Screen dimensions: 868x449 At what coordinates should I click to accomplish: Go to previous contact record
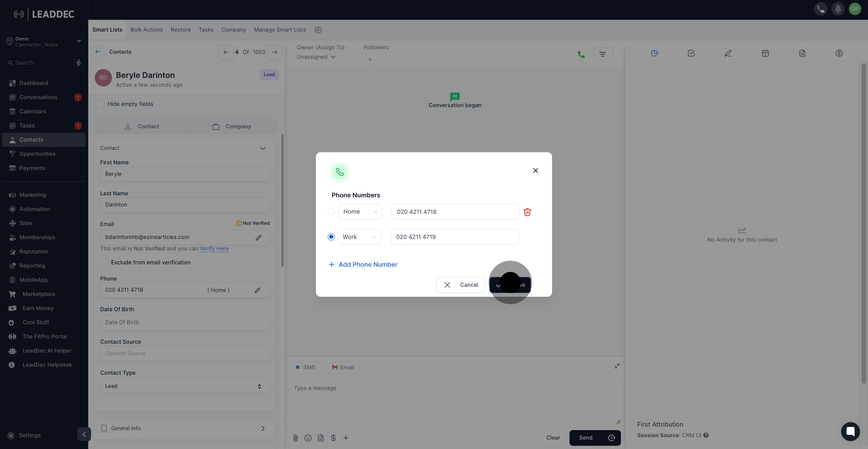(x=226, y=52)
